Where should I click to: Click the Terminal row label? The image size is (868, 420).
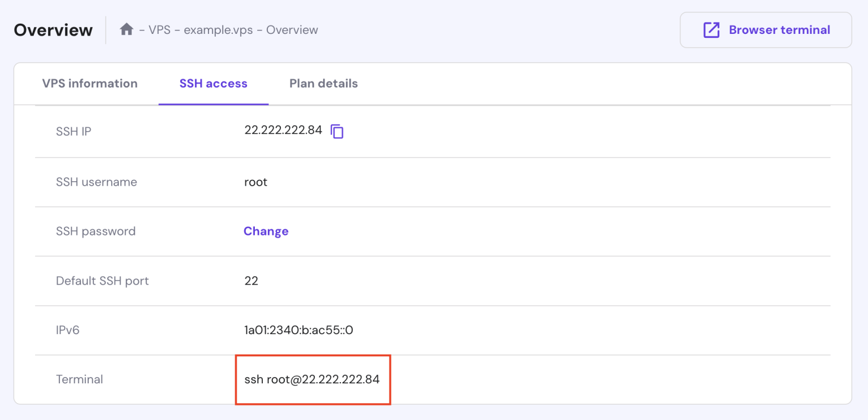click(79, 379)
